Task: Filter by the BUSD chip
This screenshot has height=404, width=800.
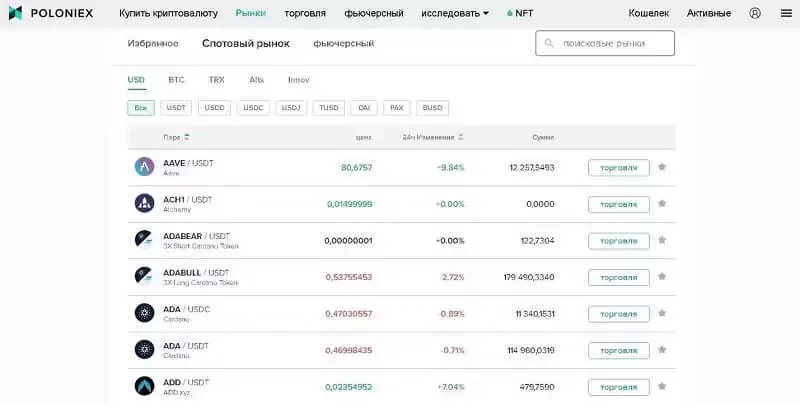Action: click(433, 108)
